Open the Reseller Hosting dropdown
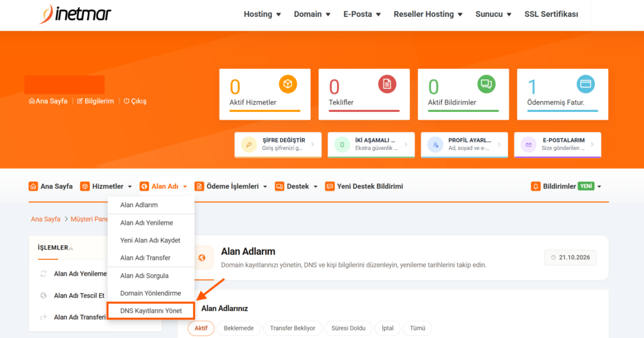This screenshot has width=644, height=338. click(428, 14)
